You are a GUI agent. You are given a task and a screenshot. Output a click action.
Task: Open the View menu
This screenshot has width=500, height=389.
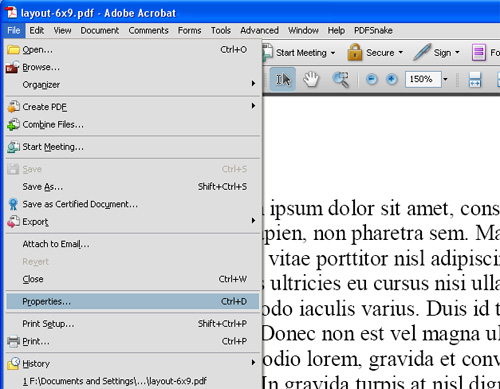(x=62, y=30)
